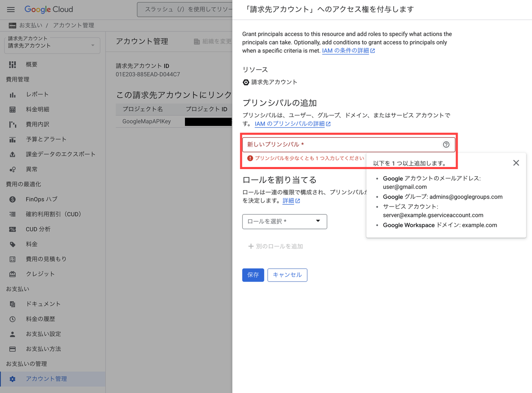Open CUD 分析 in the sidebar

[53, 229]
